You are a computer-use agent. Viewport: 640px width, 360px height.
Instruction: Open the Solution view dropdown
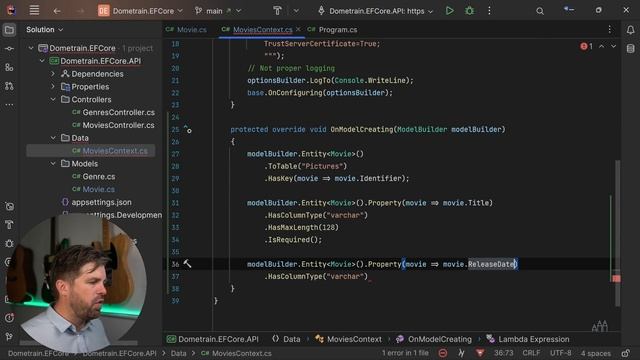click(44, 29)
